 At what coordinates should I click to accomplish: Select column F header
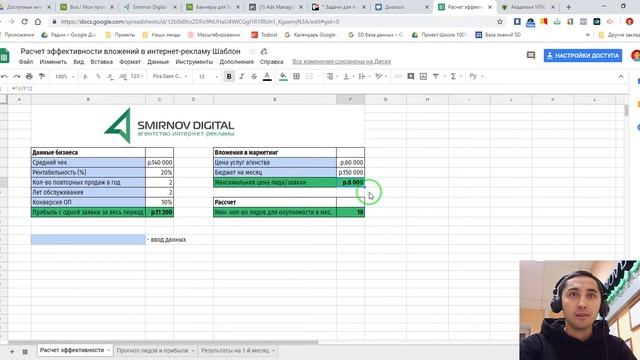350,99
